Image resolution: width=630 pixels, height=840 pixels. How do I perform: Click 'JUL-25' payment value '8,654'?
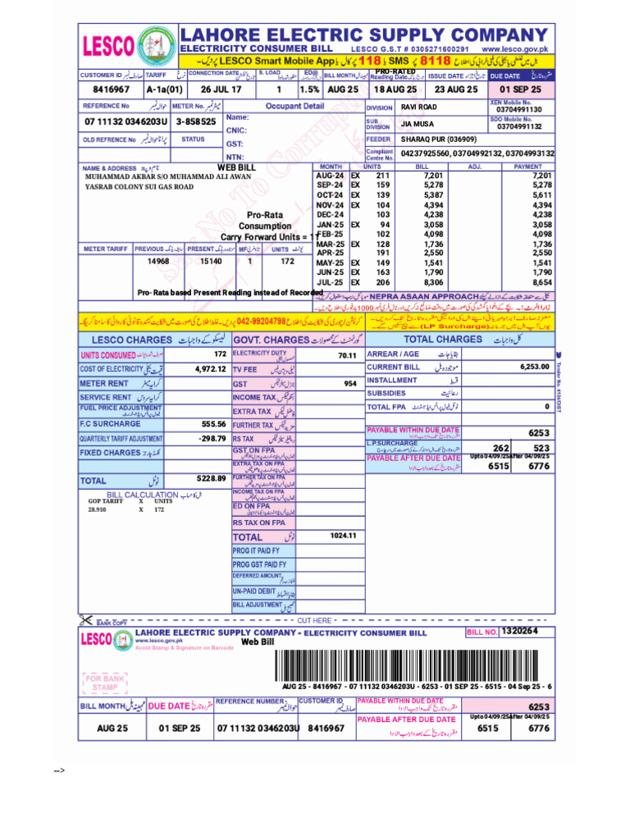click(542, 282)
